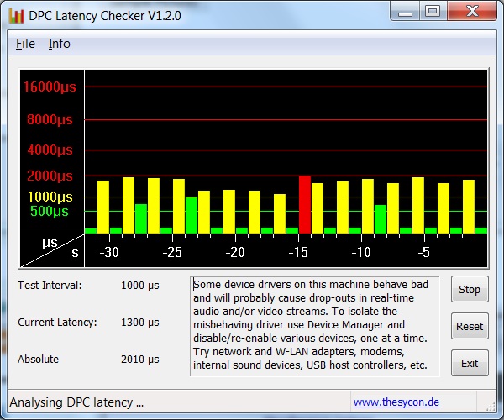Click the Reset button
The height and width of the screenshot is (420, 504).
point(470,326)
